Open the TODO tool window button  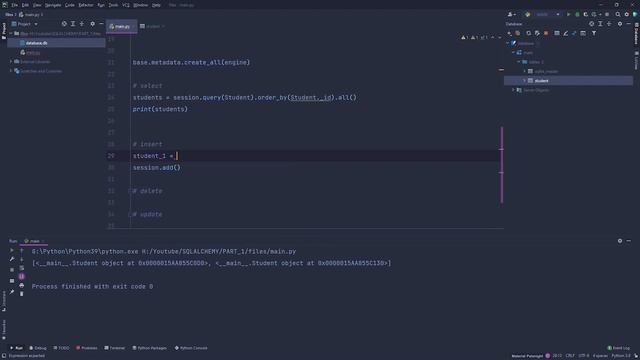coord(62,348)
